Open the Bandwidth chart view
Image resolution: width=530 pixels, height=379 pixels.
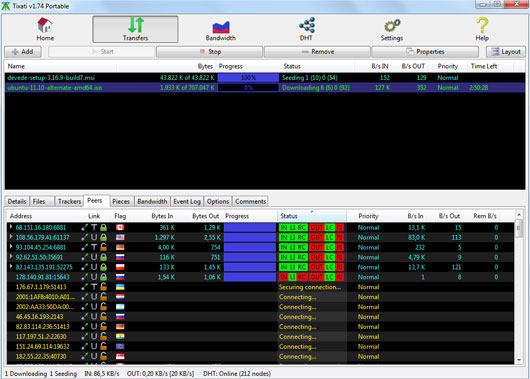[x=221, y=29]
